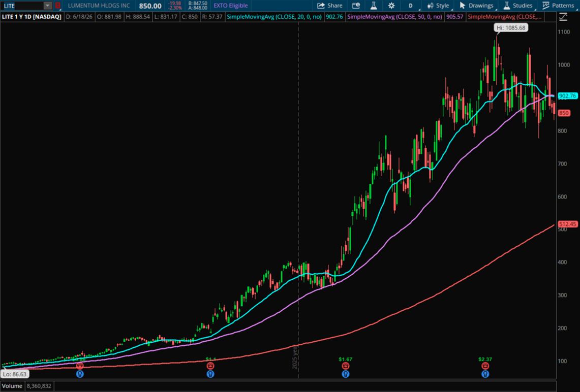580x392 pixels.
Task: Click the red 512.45 moving average axis tag
Action: tap(567, 224)
